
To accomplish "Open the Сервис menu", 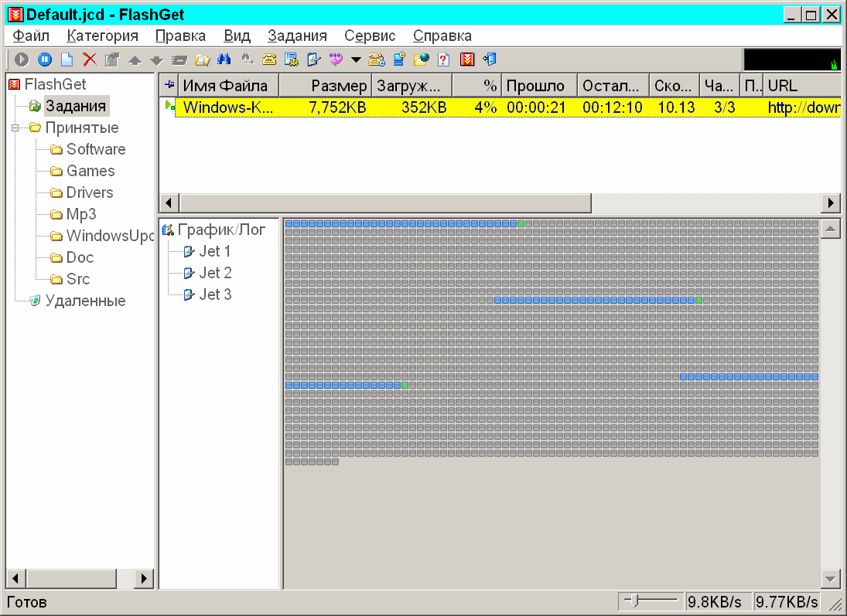I will point(370,36).
